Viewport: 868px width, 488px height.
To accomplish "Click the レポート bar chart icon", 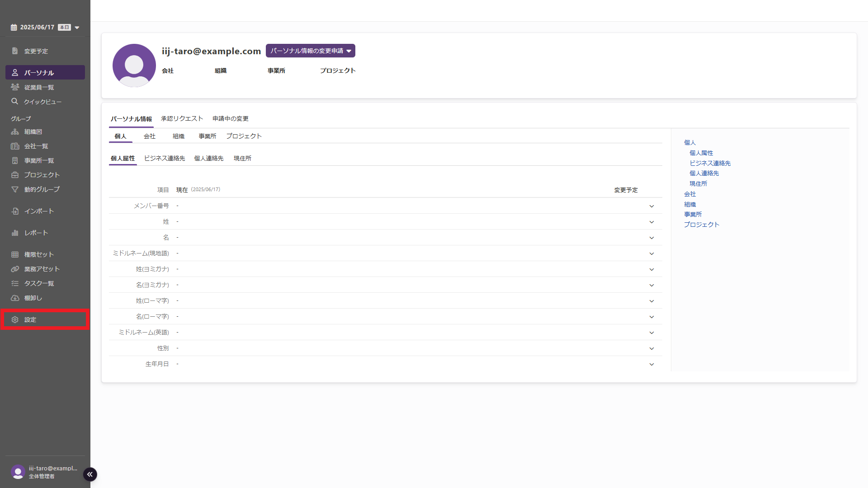I will pos(15,233).
